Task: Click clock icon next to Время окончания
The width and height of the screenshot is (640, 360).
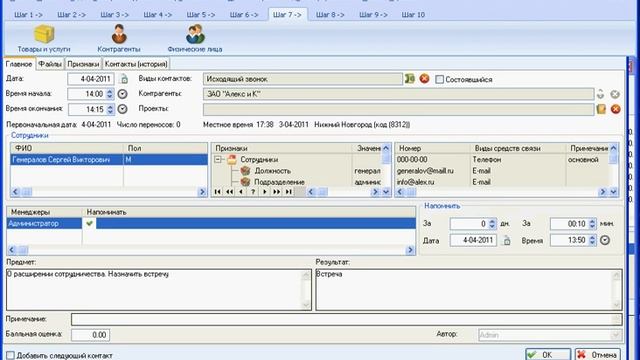Action: pyautogui.click(x=122, y=109)
